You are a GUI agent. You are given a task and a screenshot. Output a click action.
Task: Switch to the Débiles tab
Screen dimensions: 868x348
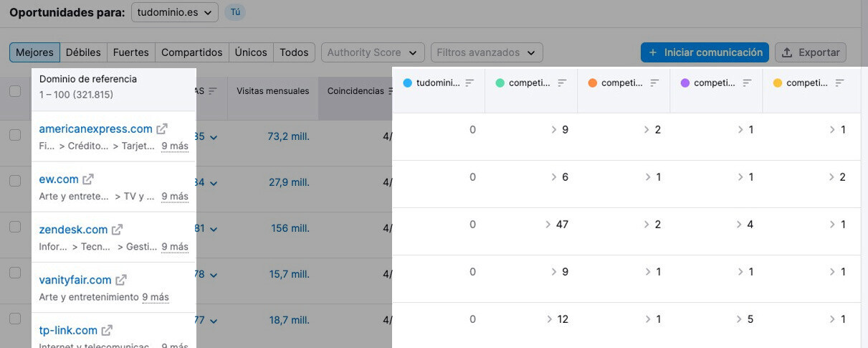pos(83,52)
